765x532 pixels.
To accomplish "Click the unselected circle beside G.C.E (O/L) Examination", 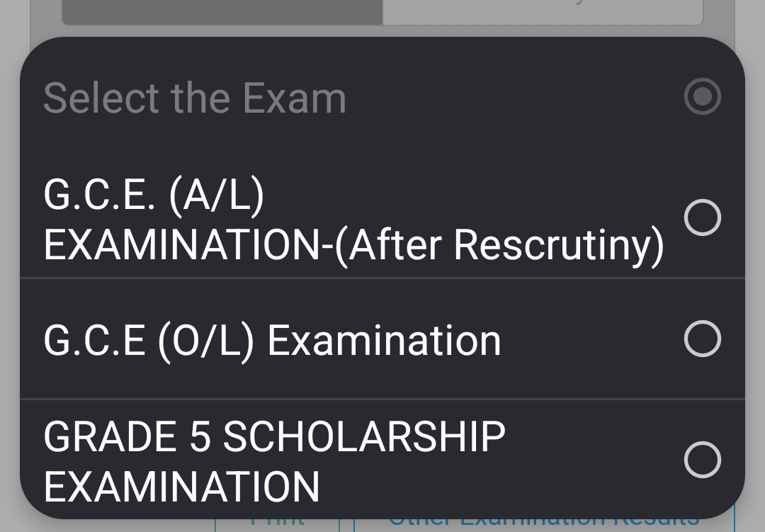I will [702, 338].
